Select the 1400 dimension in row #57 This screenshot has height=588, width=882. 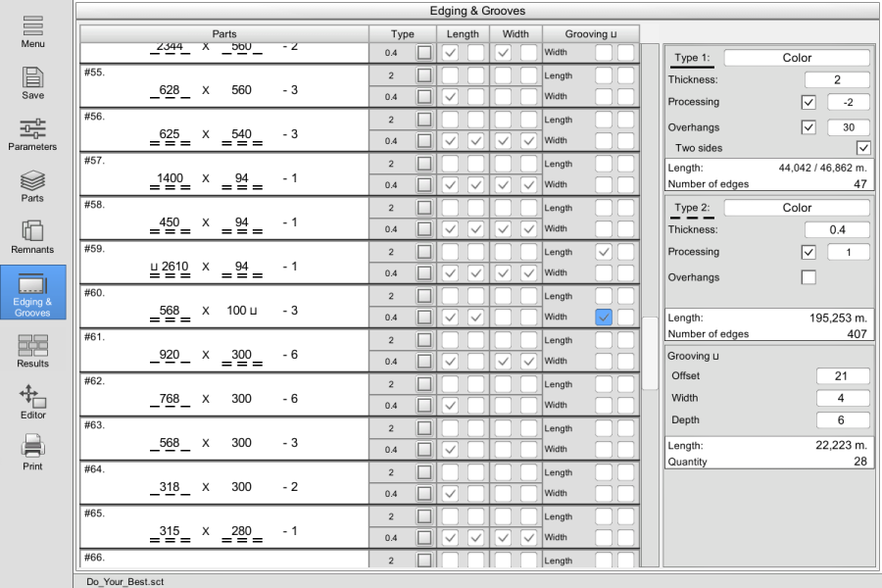(x=170, y=177)
